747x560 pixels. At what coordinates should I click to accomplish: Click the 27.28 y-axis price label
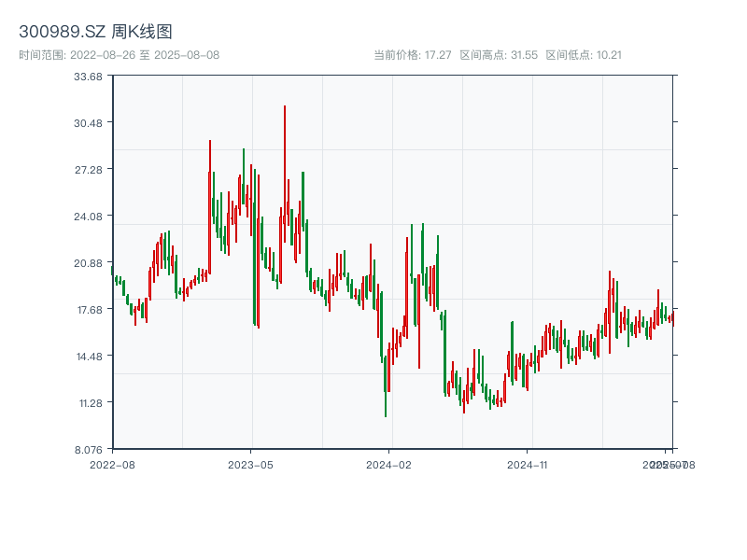pos(88,170)
